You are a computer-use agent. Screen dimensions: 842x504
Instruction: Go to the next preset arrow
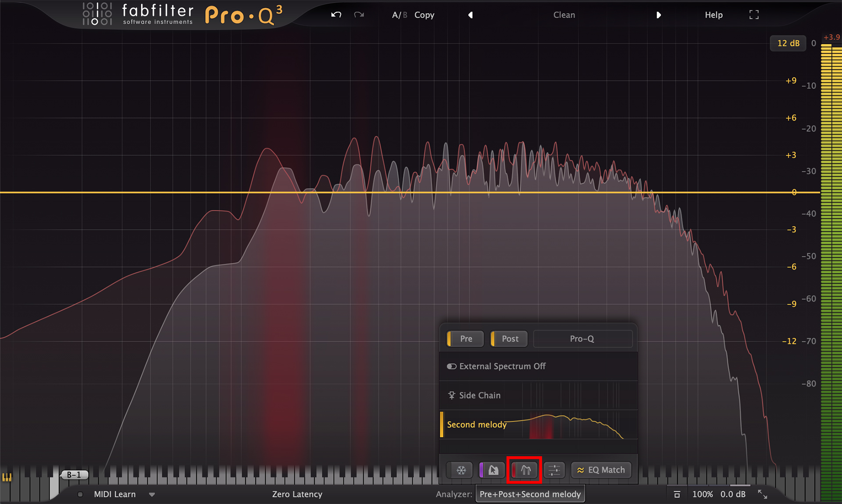point(658,15)
